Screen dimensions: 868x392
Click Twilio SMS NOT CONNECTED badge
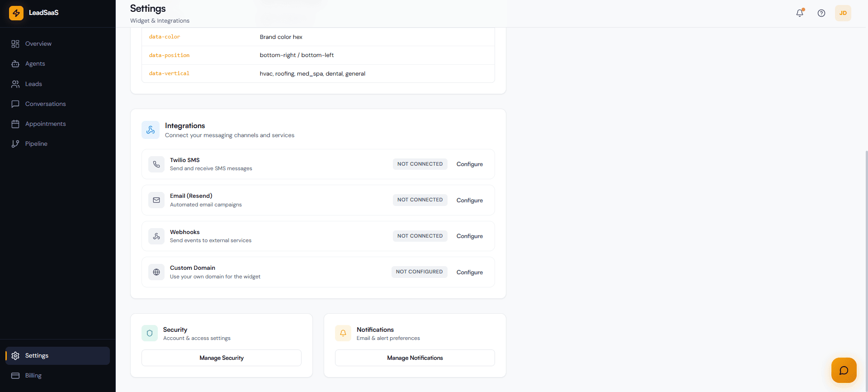click(x=420, y=164)
